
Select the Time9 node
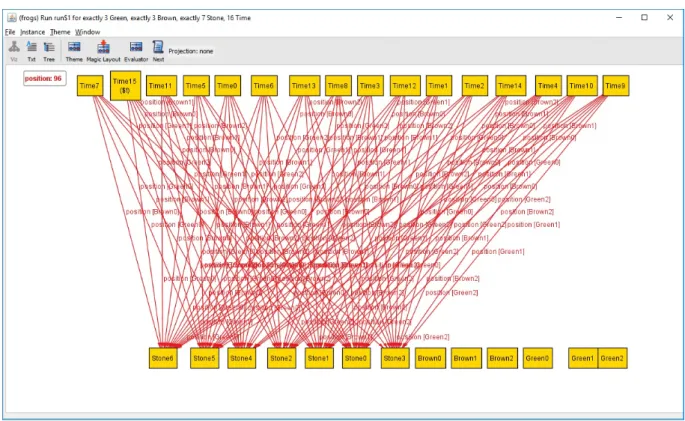[x=616, y=86]
